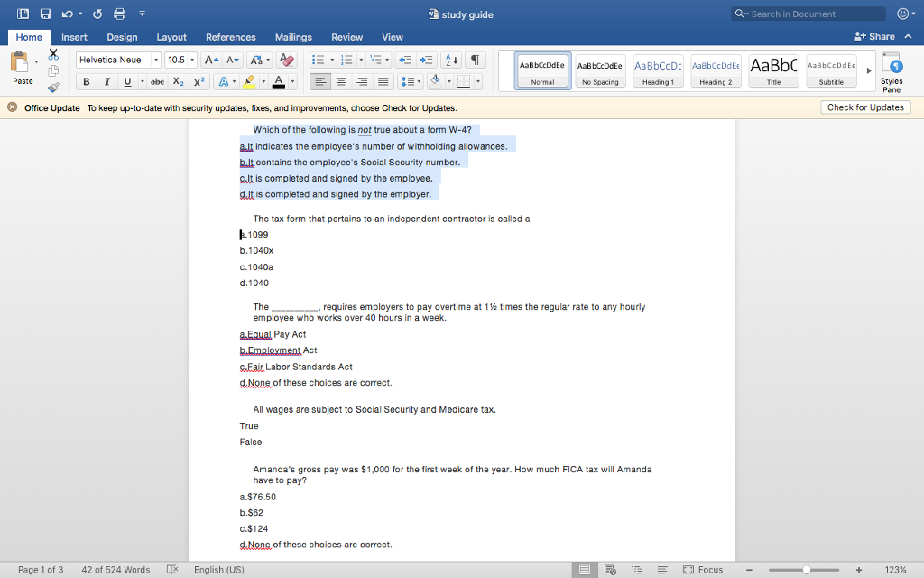
Task: Open the Styles Pane
Action: click(x=892, y=72)
